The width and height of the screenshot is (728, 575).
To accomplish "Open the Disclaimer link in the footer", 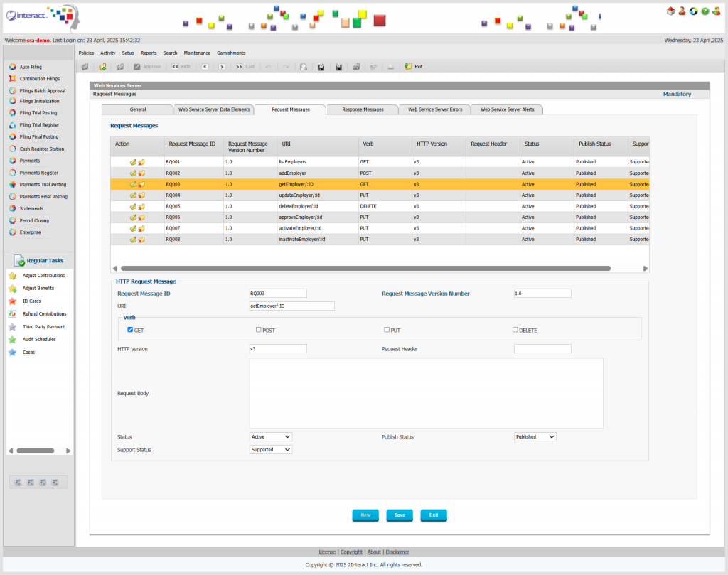I will pos(397,552).
